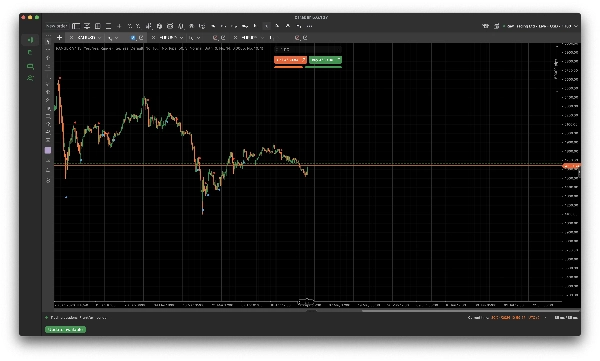
Task: Choose the multi-chart layout icon beside New order
Action: pyautogui.click(x=76, y=26)
